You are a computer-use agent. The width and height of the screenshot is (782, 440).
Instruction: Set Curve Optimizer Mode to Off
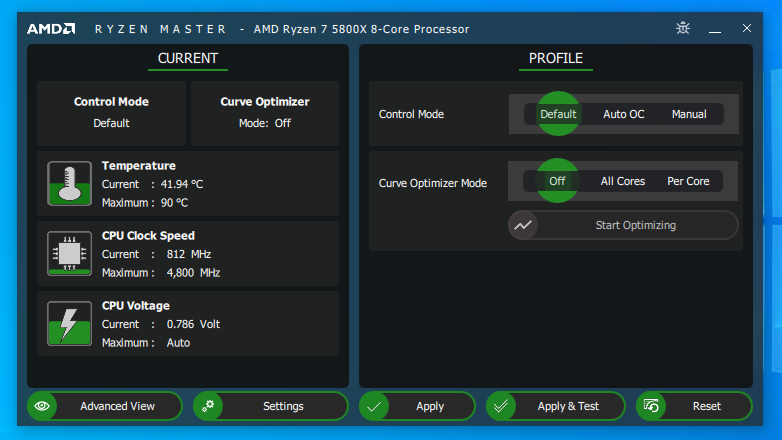[557, 181]
